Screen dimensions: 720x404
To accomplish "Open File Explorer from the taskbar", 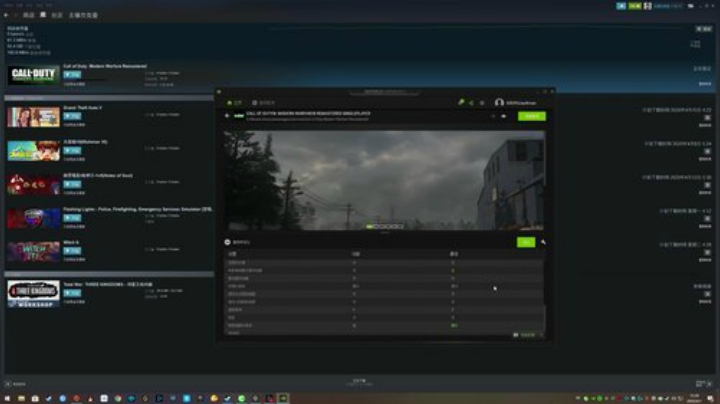I will [x=21, y=398].
